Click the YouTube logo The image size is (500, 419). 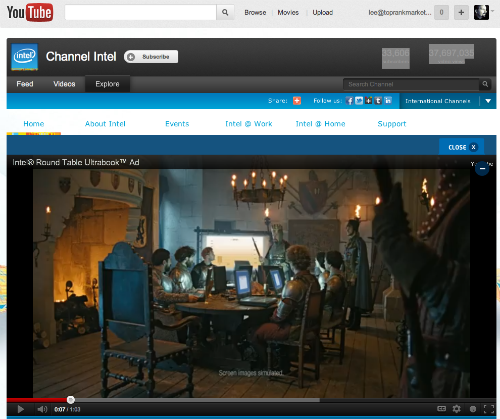pyautogui.click(x=30, y=12)
